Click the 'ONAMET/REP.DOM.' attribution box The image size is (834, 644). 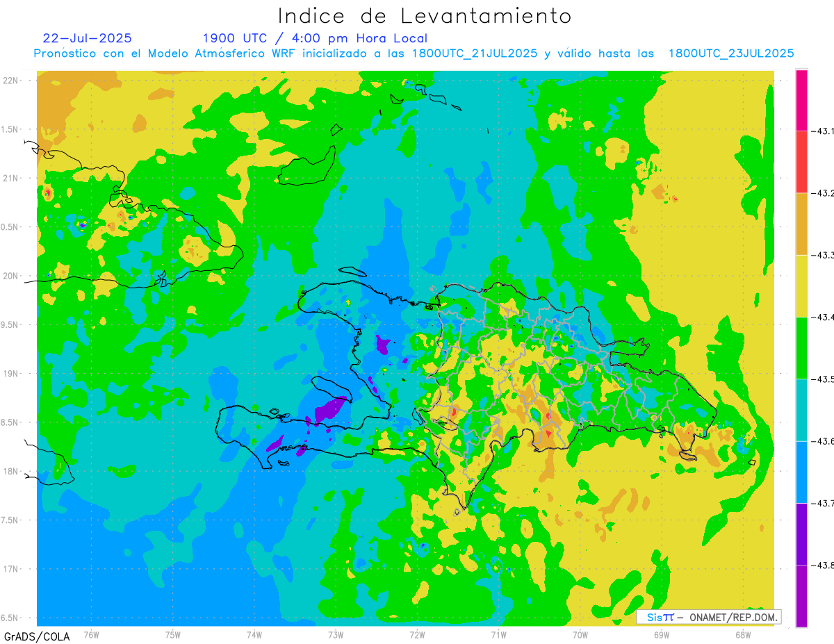point(709,617)
